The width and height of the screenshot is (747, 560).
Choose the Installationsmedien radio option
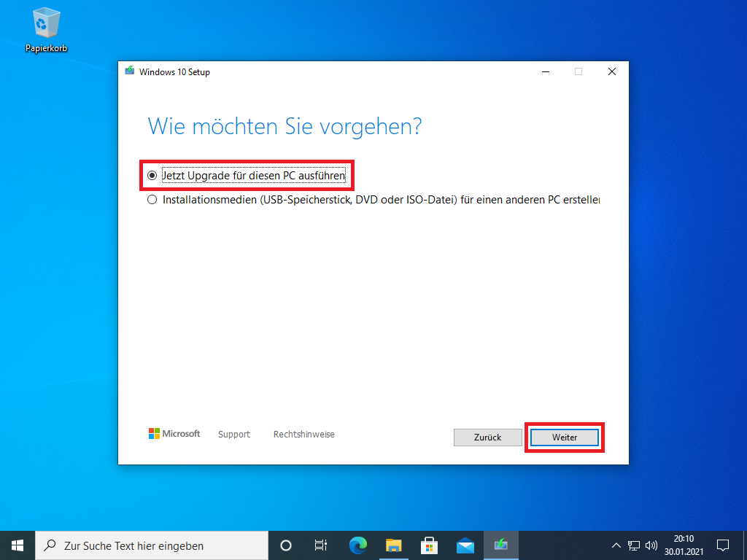(373, 200)
